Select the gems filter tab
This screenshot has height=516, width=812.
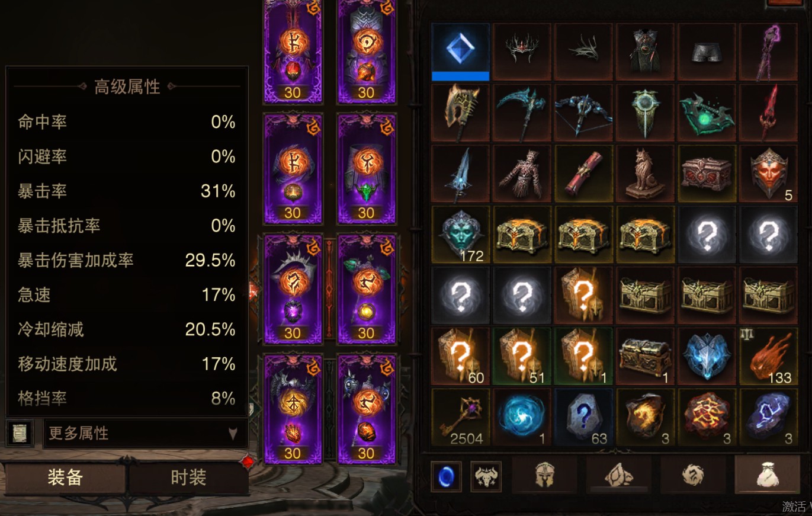click(x=619, y=476)
